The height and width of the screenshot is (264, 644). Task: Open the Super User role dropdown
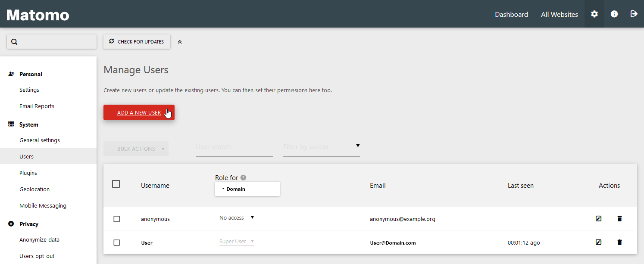click(237, 242)
